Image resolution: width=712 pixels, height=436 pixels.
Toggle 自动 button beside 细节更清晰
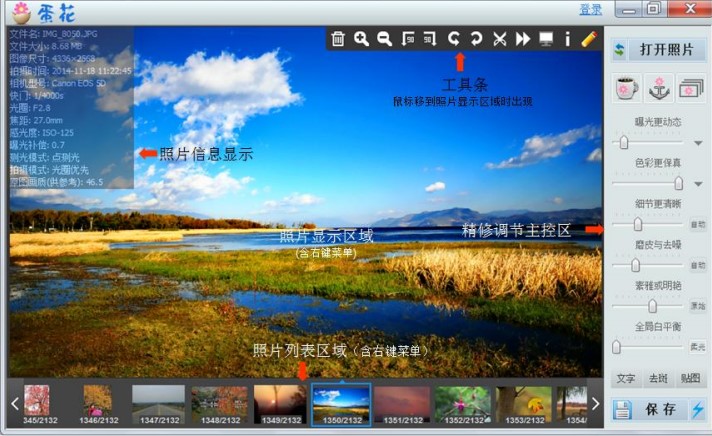pos(698,224)
